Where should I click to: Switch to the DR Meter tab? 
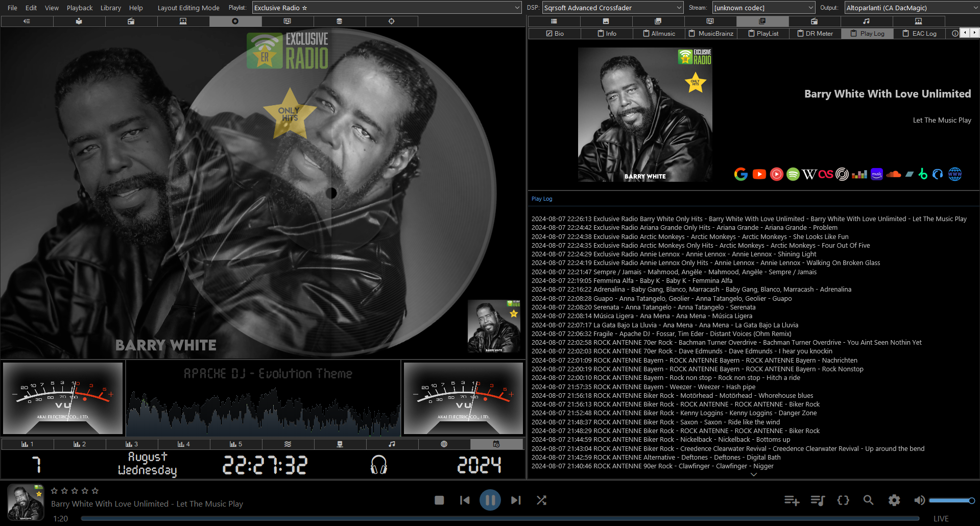815,33
